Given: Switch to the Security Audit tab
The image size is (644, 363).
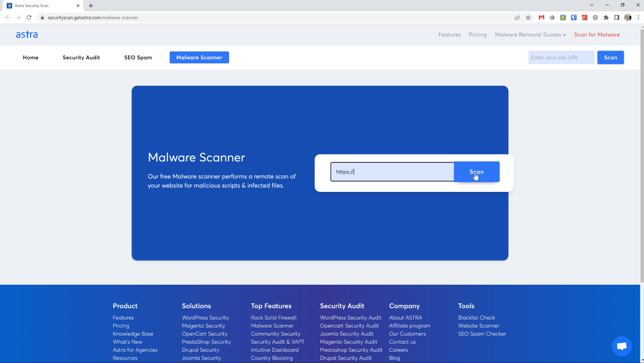Looking at the screenshot, I should 81,57.
